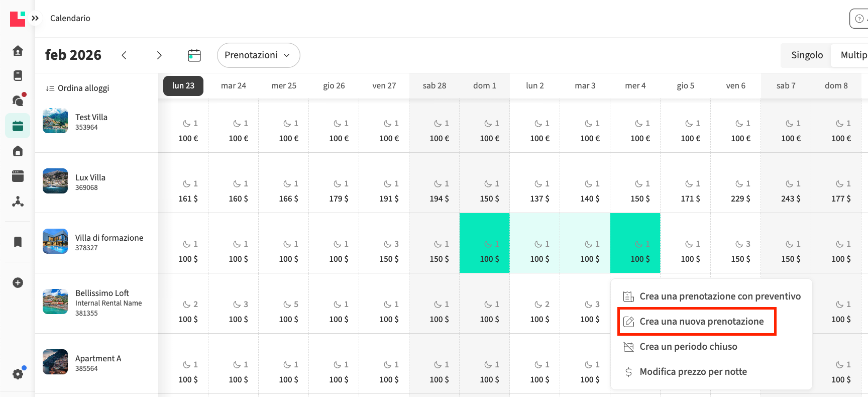Open the date picker calendar icon
The height and width of the screenshot is (397, 868).
point(194,55)
